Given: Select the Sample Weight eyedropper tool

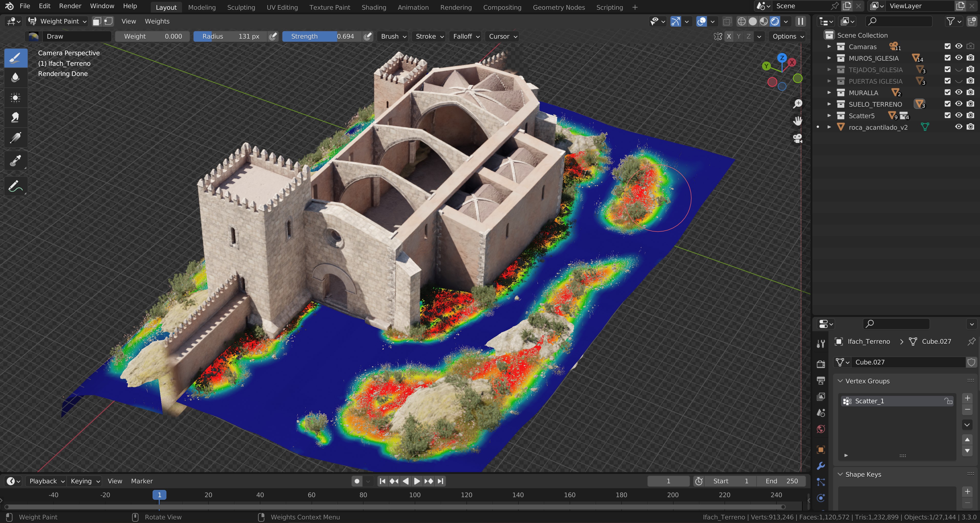Looking at the screenshot, I should pyautogui.click(x=15, y=161).
